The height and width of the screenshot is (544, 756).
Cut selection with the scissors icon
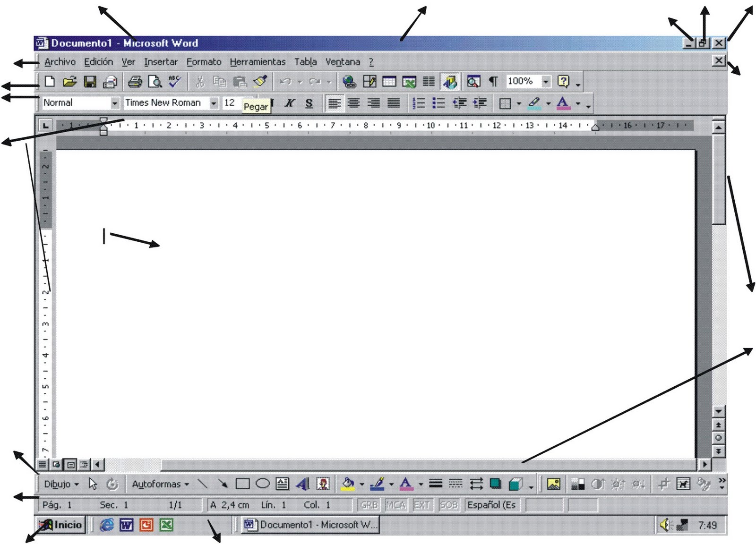tap(199, 82)
